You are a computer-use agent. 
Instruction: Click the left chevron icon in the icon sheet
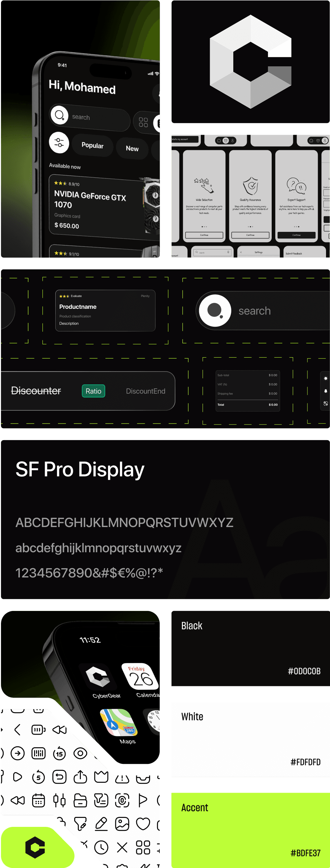[x=18, y=730]
